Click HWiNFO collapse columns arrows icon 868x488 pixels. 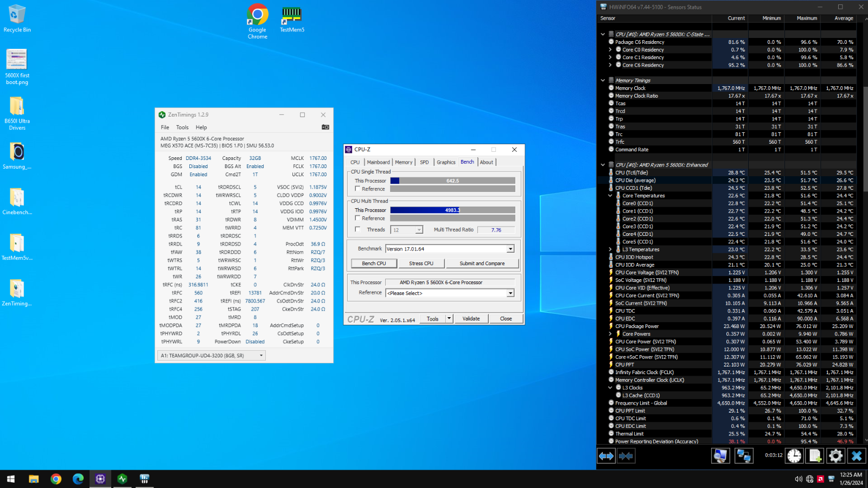pyautogui.click(x=626, y=456)
